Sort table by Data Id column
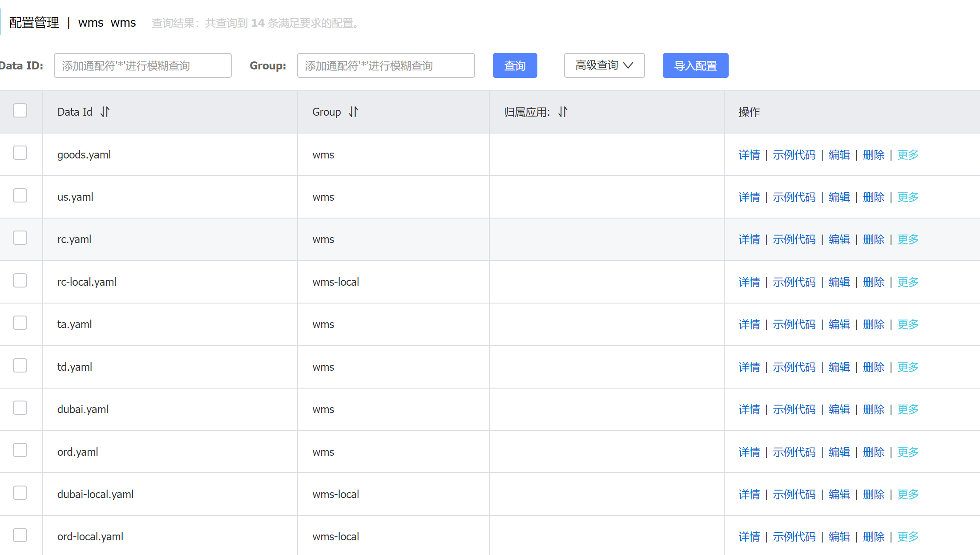Viewport: 980px width, 555px height. tap(105, 112)
